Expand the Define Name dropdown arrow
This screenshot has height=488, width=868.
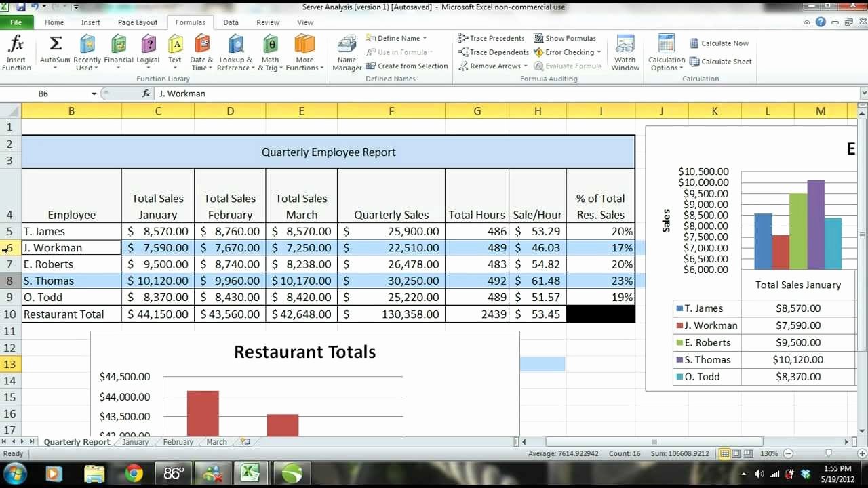(x=425, y=39)
